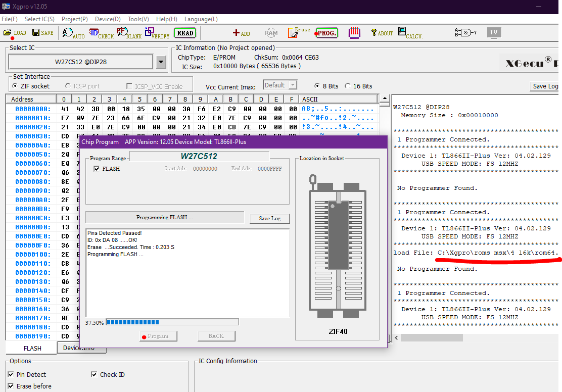Toggle the Check ID option

95,374
